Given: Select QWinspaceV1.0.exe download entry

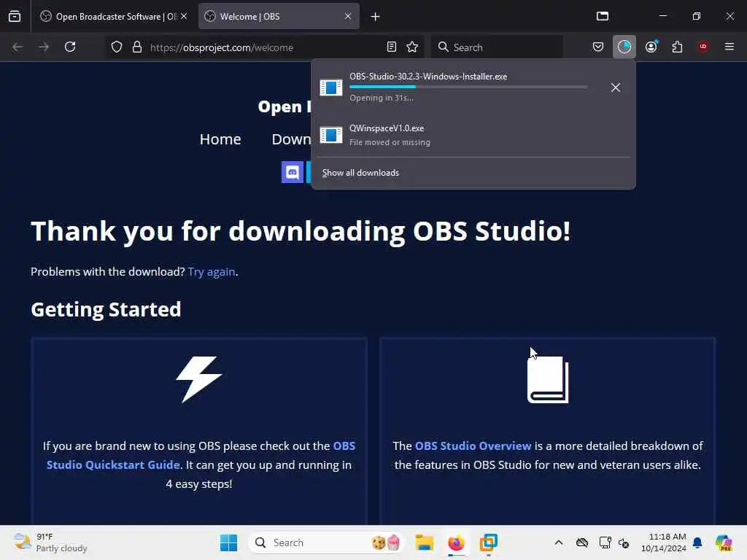Looking at the screenshot, I should click(x=473, y=135).
